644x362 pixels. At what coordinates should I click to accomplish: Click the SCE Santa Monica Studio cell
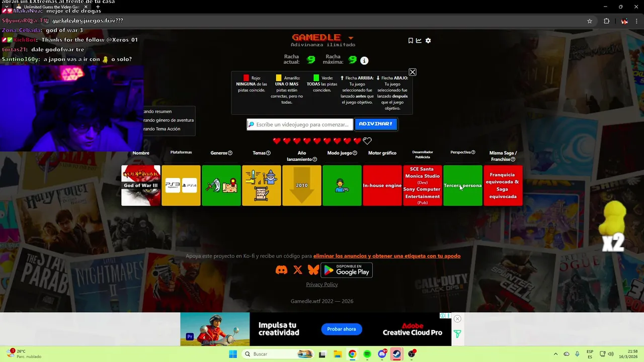point(423,186)
